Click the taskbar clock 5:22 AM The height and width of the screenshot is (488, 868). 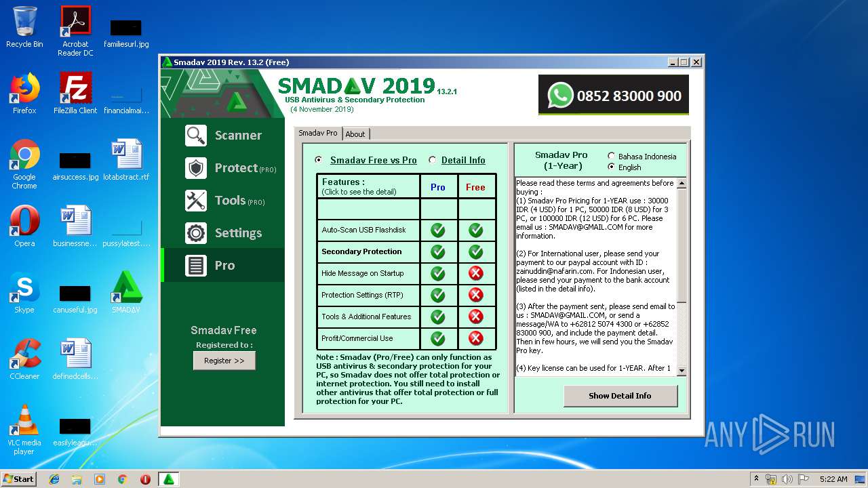pyautogui.click(x=833, y=479)
